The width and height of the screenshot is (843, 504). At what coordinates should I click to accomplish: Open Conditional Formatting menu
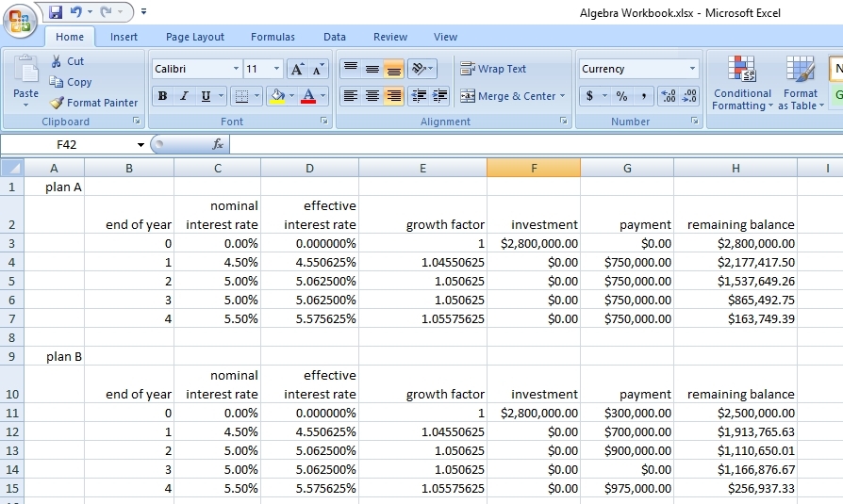[742, 83]
